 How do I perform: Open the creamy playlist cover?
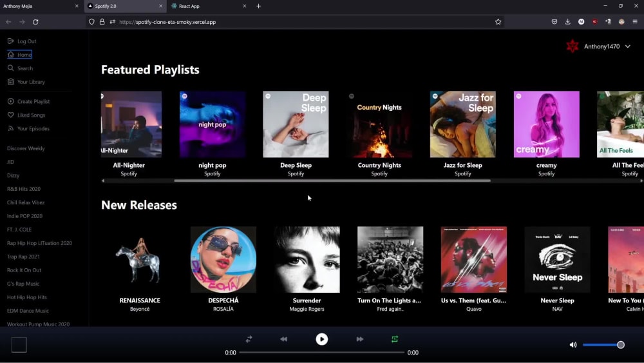(x=547, y=124)
